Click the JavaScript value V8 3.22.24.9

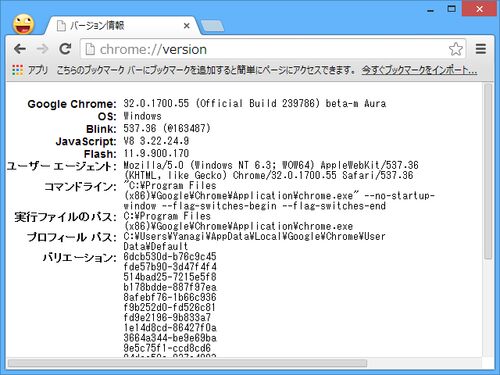pos(156,141)
